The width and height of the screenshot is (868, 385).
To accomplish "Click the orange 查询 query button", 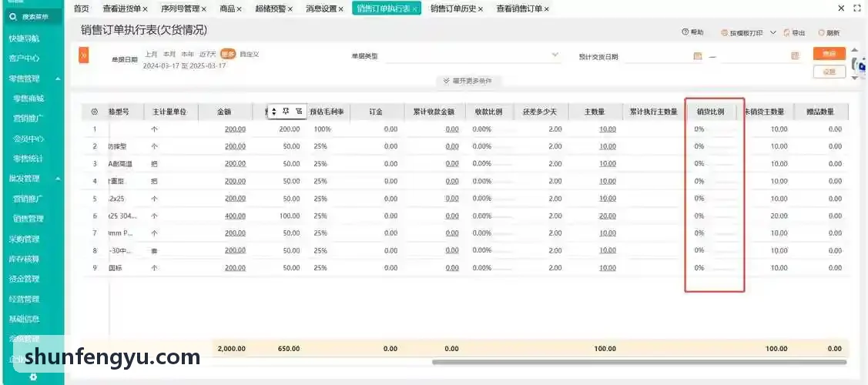I will [x=829, y=54].
